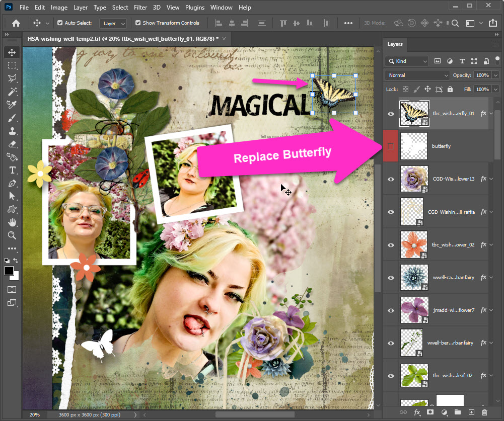Select the butterfly layer by name
This screenshot has height=421, width=504.
pyautogui.click(x=441, y=146)
